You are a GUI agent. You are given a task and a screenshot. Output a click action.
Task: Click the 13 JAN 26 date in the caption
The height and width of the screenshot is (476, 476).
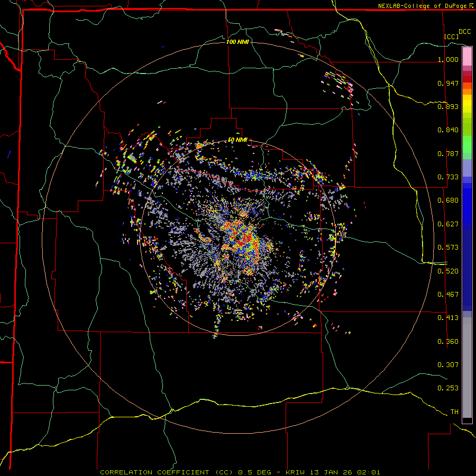(331, 472)
